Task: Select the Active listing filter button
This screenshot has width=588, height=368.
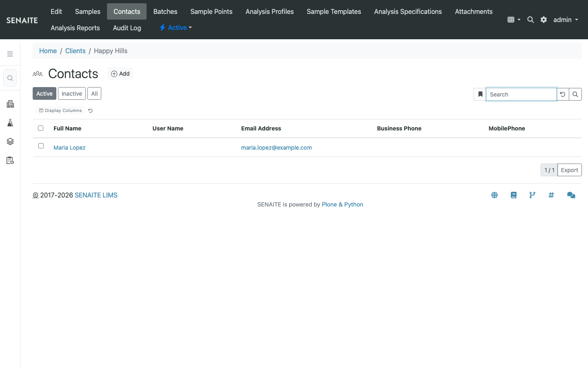Action: [45, 94]
